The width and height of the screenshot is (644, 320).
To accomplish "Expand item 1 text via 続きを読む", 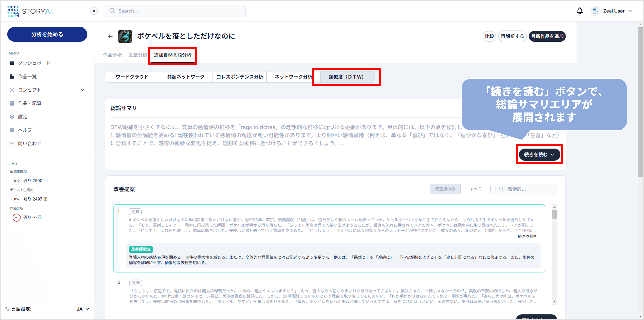I will [528, 236].
